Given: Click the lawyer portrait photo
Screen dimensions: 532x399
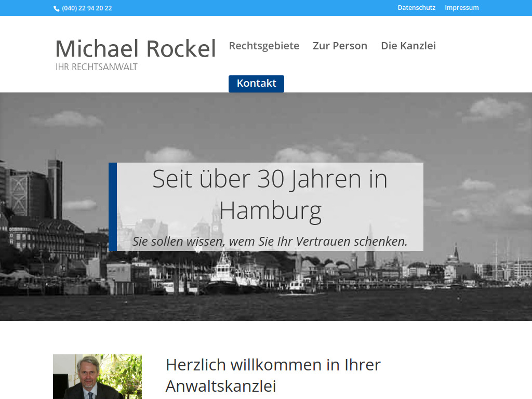Looking at the screenshot, I should coord(97,377).
